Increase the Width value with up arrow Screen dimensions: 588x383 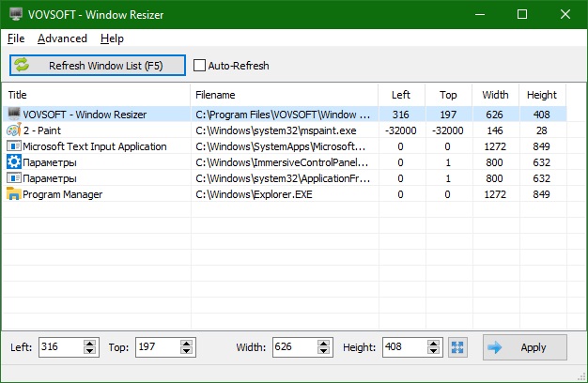(x=323, y=344)
